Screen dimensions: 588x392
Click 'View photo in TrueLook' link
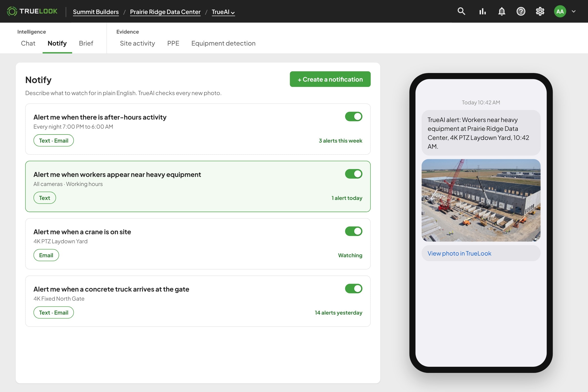[x=459, y=253]
